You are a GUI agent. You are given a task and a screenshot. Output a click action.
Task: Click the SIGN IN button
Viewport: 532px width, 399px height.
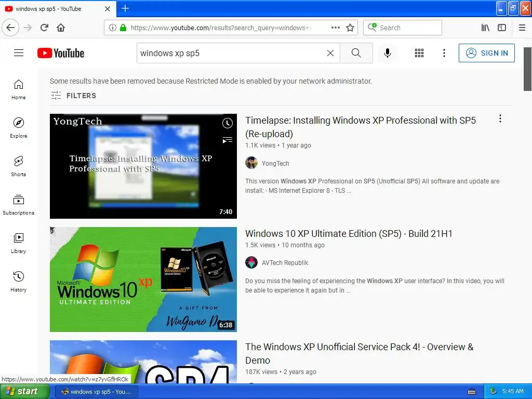click(486, 53)
